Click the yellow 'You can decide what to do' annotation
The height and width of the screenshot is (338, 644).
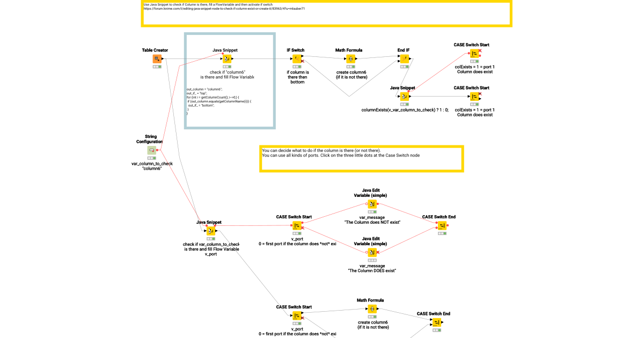point(361,158)
